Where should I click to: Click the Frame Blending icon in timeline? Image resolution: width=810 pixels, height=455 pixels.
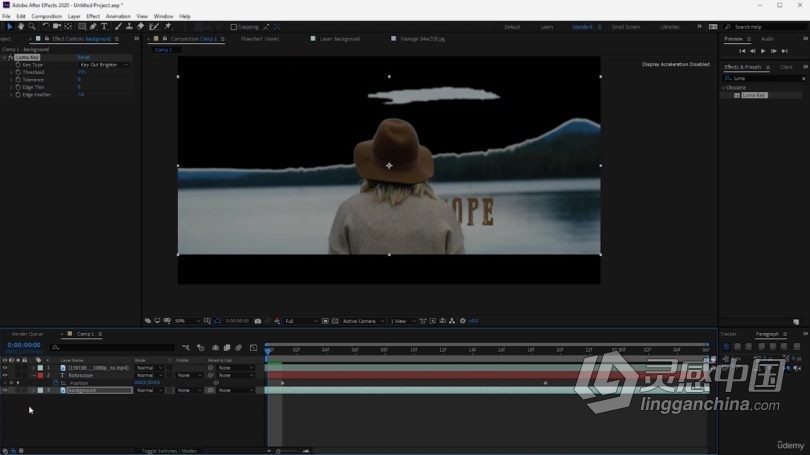[227, 348]
